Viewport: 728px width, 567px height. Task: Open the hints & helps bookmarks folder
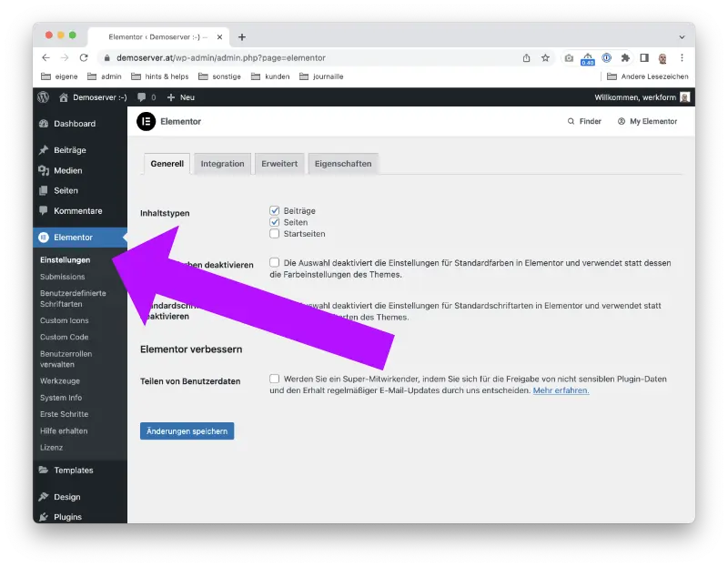point(160,76)
